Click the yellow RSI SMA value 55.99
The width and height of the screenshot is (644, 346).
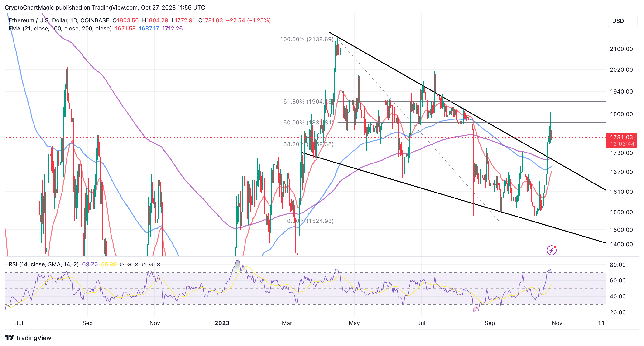pos(109,264)
